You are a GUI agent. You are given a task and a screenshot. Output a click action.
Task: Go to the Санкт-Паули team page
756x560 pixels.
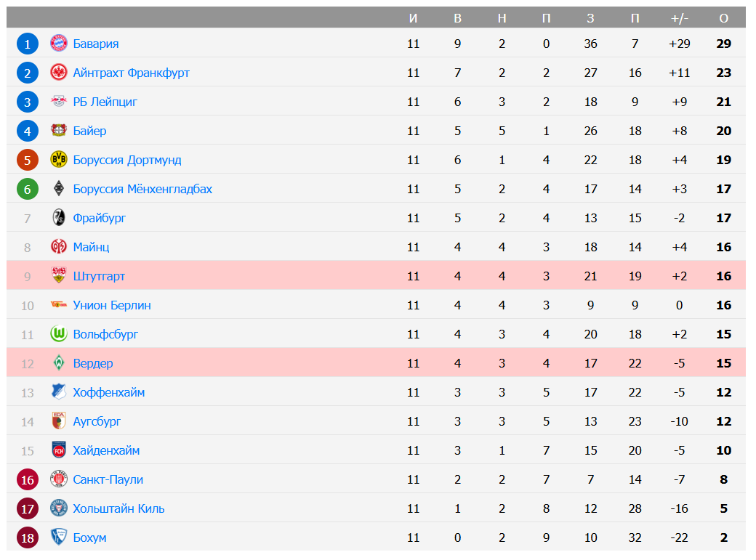point(108,479)
